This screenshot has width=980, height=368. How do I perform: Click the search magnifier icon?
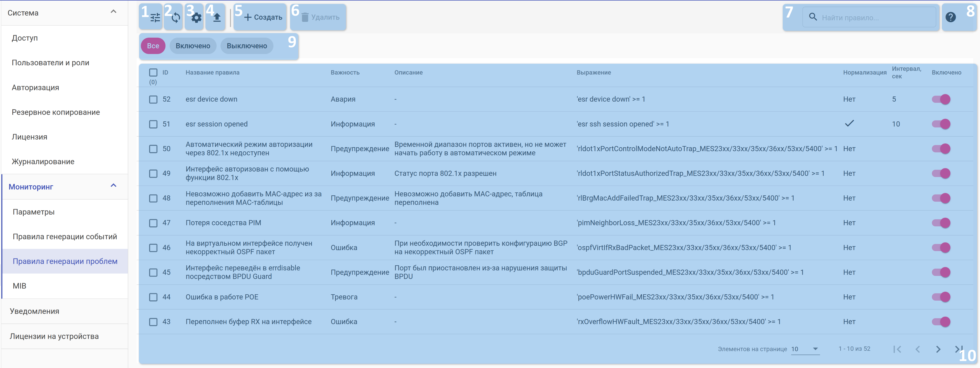click(813, 17)
